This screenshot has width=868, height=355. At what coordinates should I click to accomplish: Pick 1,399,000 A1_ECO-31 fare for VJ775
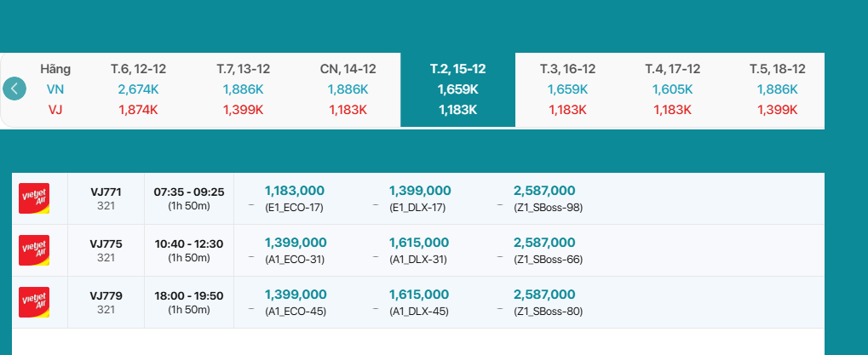[295, 250]
